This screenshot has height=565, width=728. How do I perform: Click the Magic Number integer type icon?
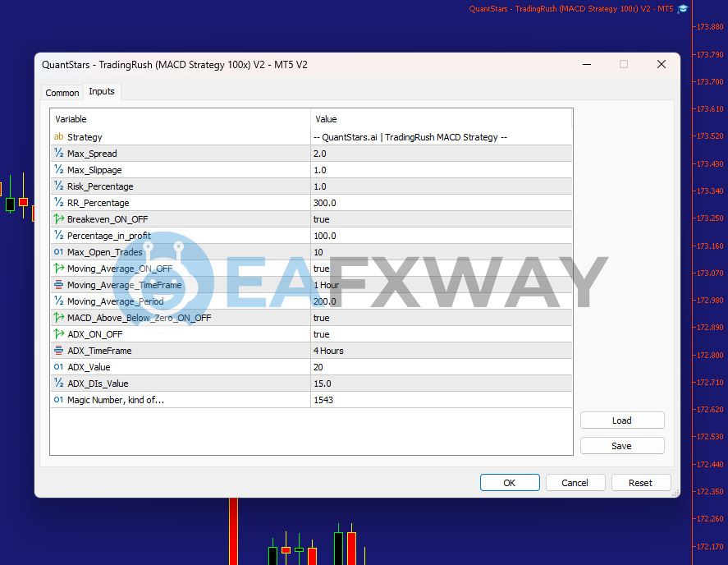point(58,400)
